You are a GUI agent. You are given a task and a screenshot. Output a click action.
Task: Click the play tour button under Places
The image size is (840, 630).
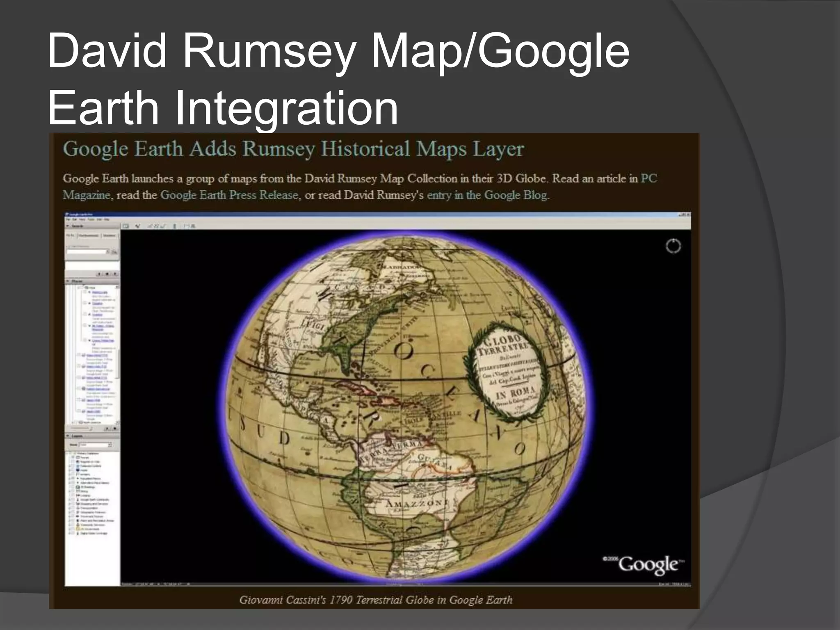point(107,428)
